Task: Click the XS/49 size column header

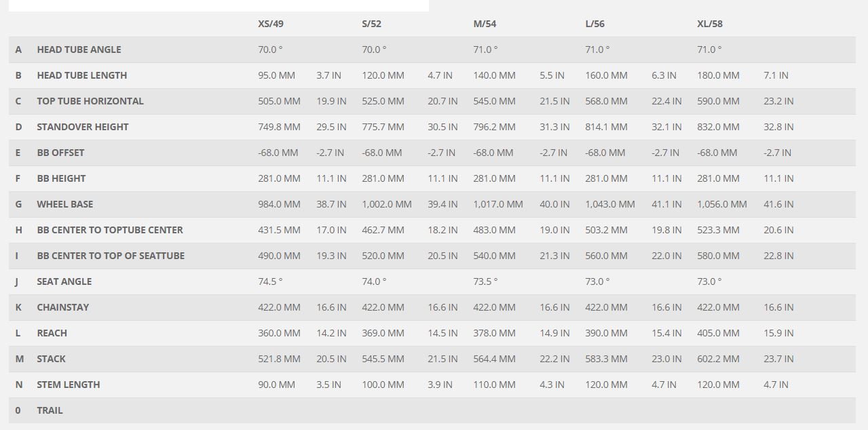Action: point(271,24)
